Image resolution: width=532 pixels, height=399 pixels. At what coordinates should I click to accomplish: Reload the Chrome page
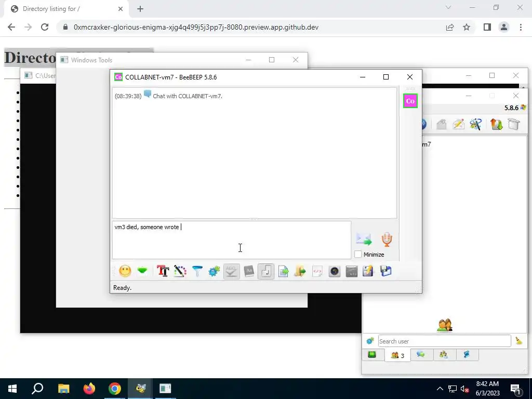tap(45, 27)
